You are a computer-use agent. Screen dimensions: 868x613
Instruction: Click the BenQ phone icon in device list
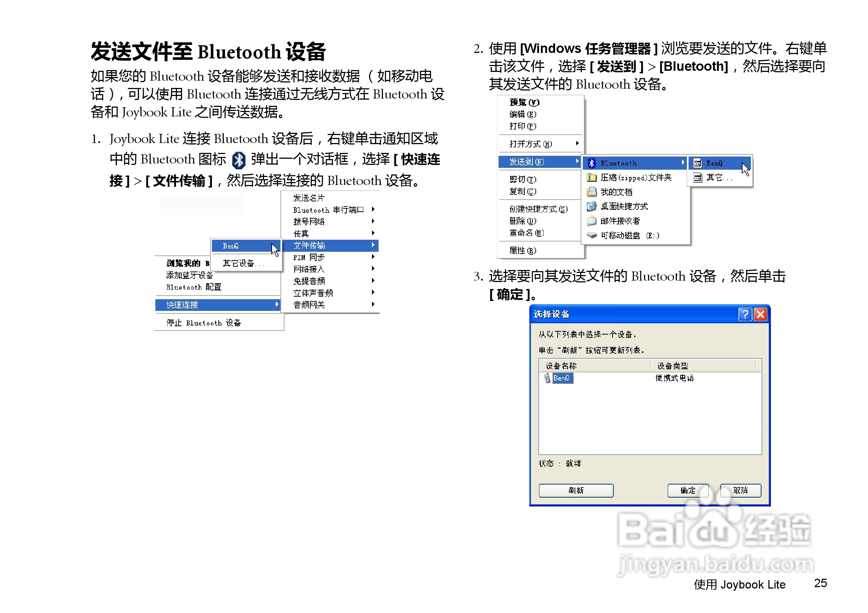[547, 378]
